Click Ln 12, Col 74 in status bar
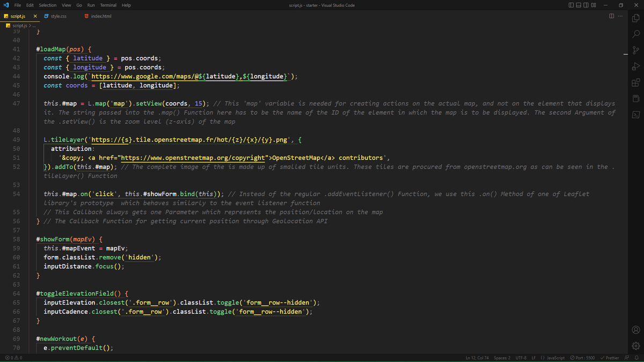Screen dimensions: 644x362 (x=478, y=358)
